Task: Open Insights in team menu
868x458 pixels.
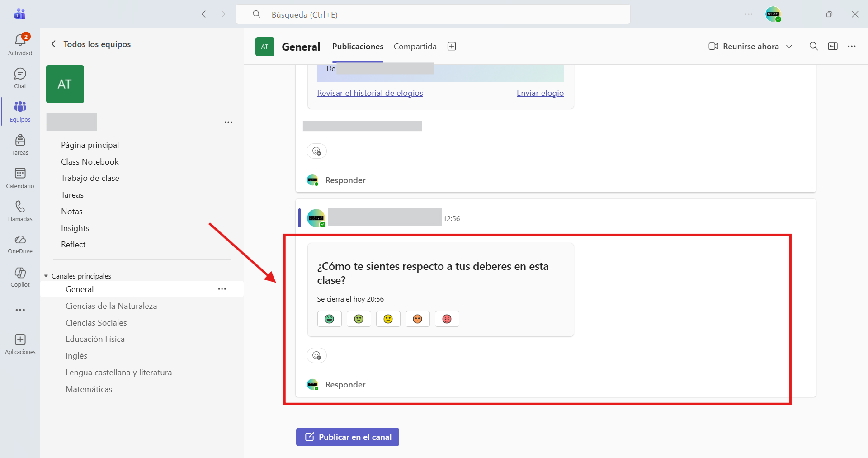Action: click(x=75, y=228)
